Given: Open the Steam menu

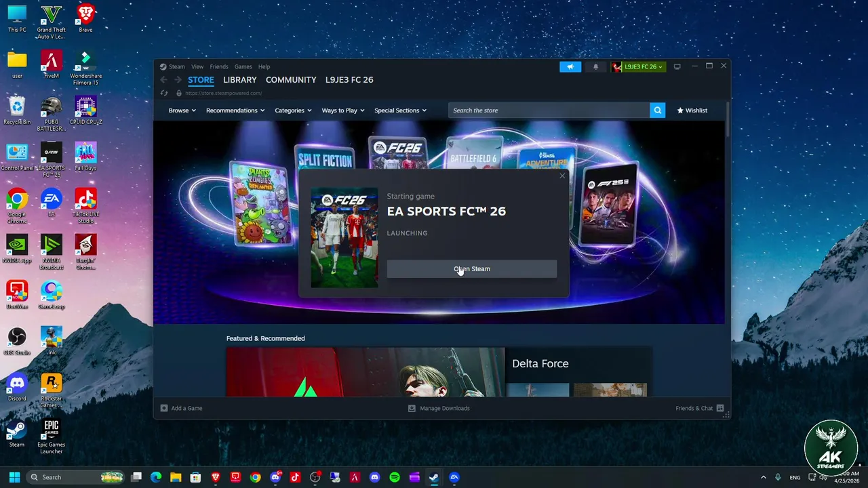Looking at the screenshot, I should tap(176, 66).
